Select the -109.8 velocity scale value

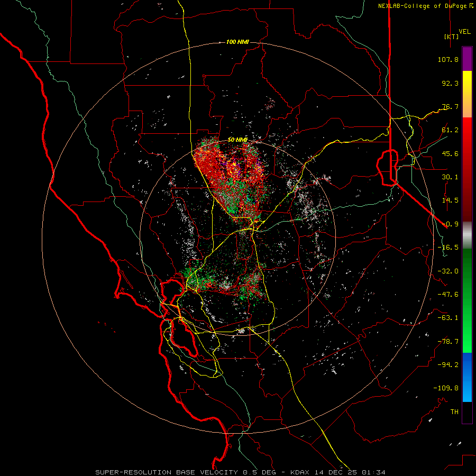pos(446,388)
